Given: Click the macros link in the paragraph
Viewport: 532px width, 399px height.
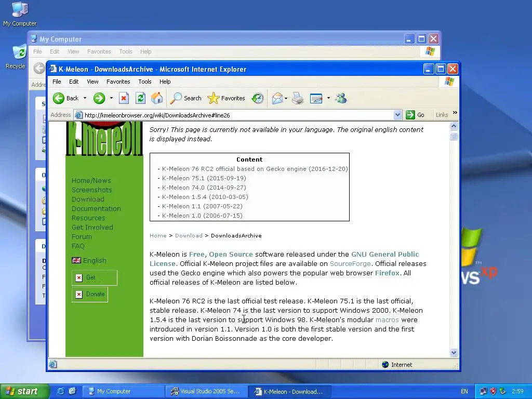Looking at the screenshot, I should click(x=387, y=320).
